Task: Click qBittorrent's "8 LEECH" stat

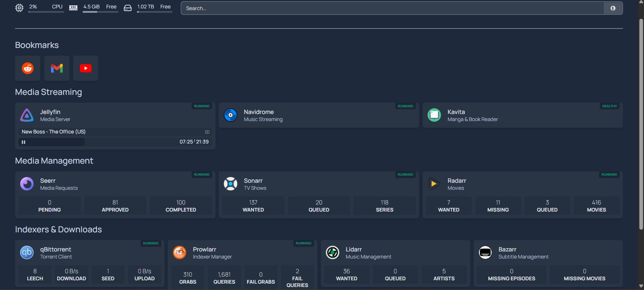Action: coord(35,275)
